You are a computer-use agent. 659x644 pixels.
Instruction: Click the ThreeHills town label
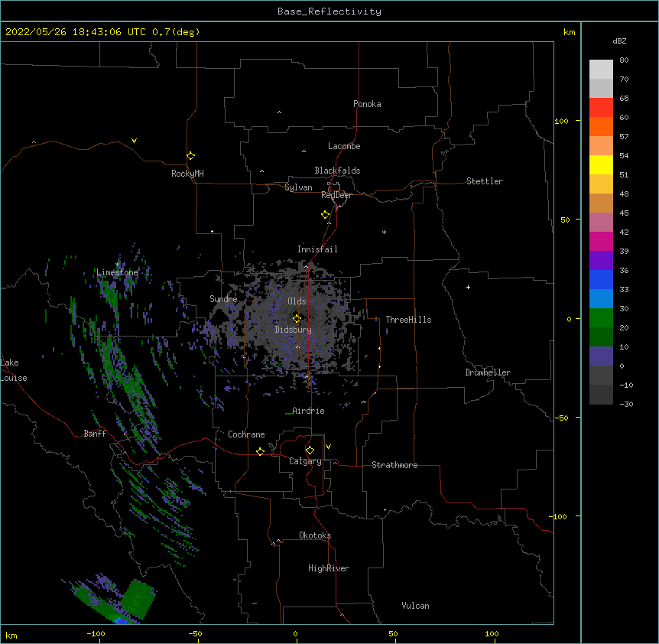(x=408, y=320)
